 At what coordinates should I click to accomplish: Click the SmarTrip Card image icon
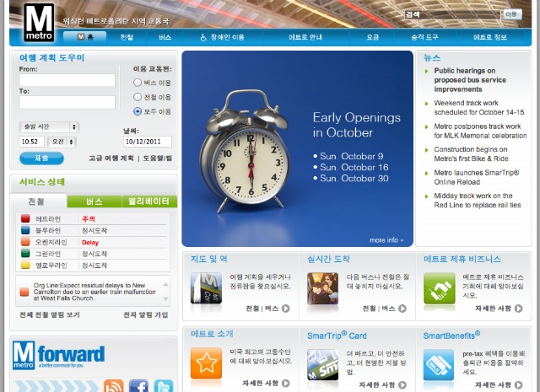[322, 364]
